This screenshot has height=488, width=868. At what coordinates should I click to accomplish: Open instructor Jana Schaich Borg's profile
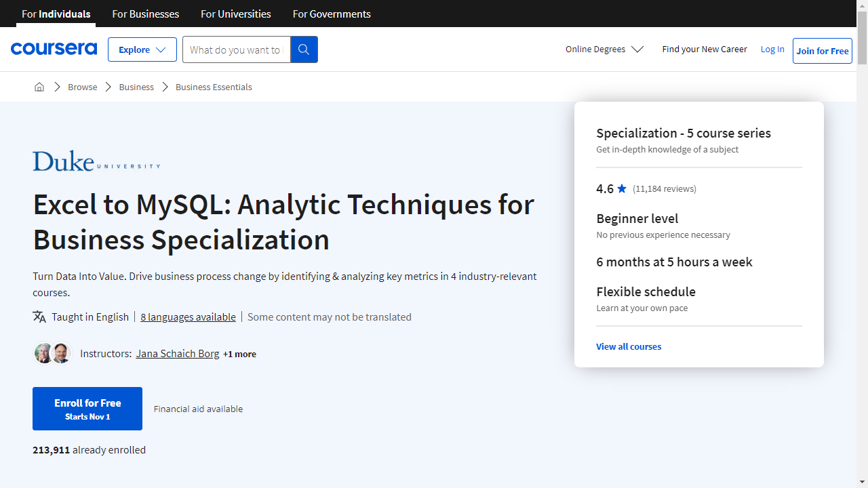click(178, 353)
